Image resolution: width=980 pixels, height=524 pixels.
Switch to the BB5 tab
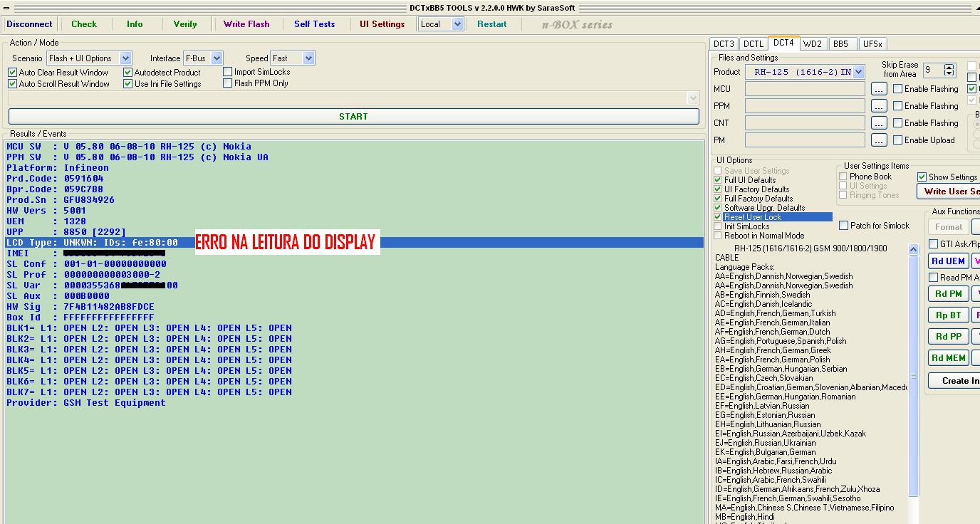[840, 44]
